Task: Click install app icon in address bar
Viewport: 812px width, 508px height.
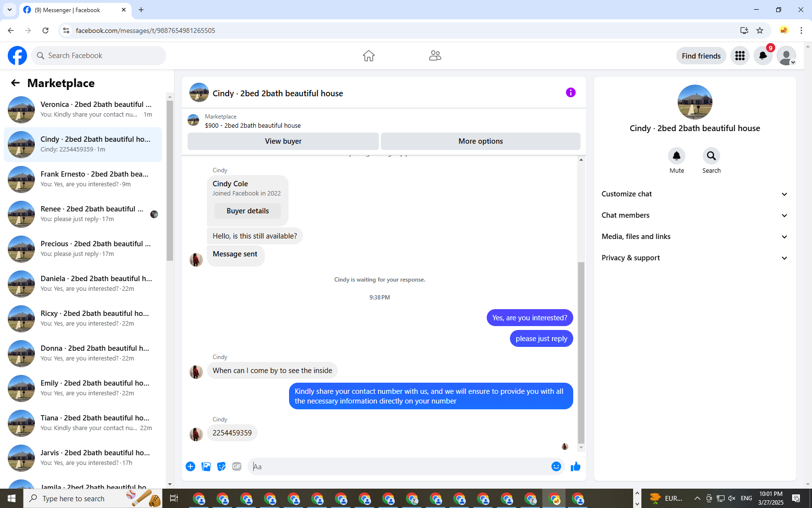Action: 744,30
